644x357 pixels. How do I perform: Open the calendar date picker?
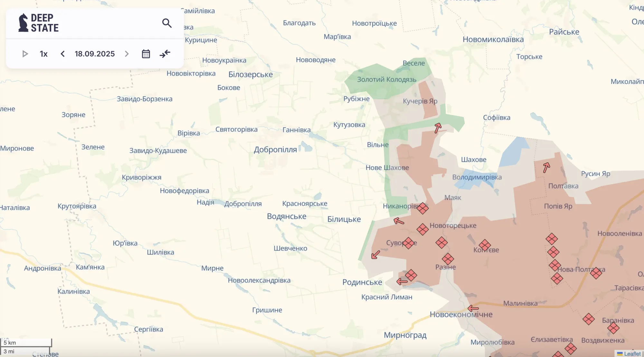click(146, 54)
